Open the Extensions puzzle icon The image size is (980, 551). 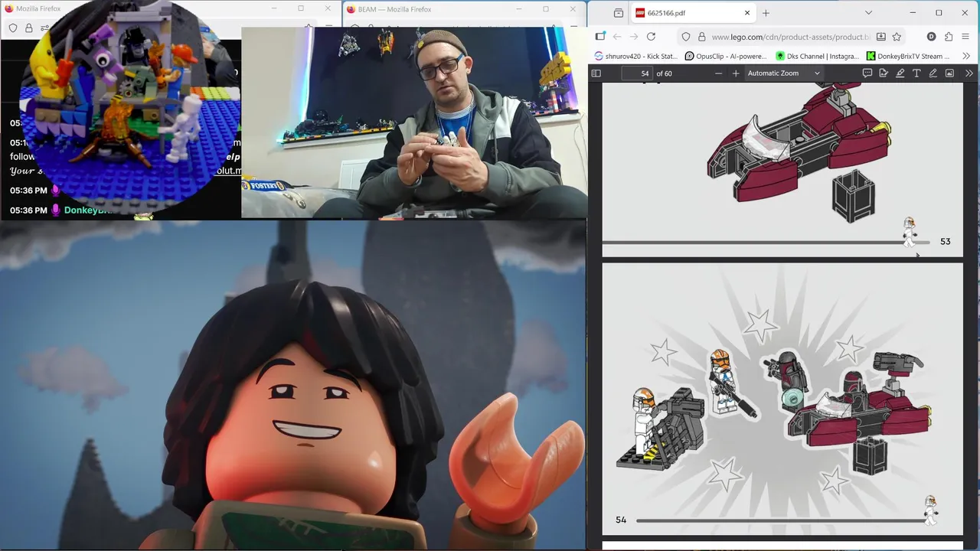(x=949, y=37)
